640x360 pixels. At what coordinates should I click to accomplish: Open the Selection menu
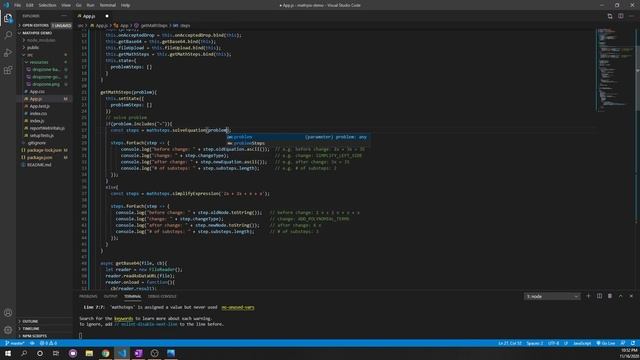(47, 5)
